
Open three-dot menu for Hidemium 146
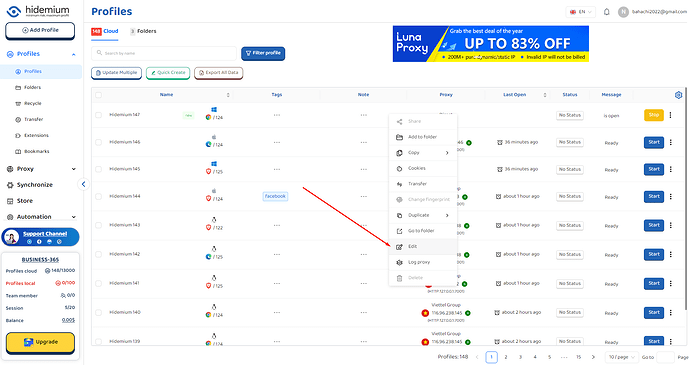click(x=671, y=142)
